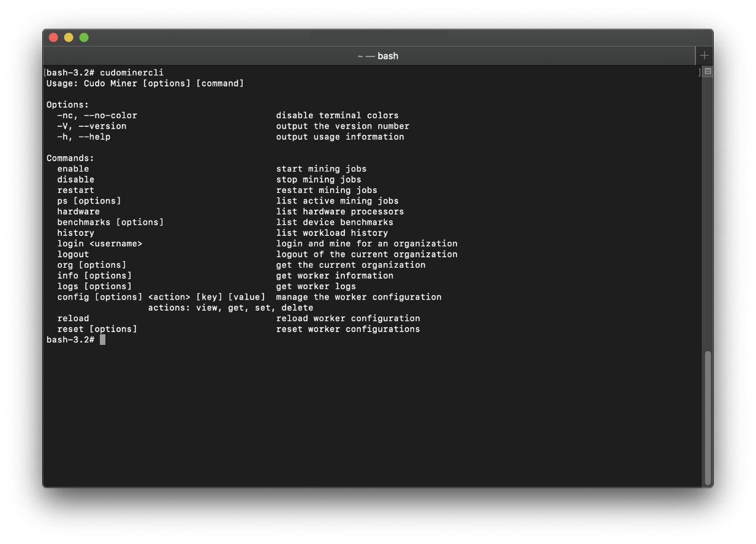Close the terminal window with red button
The width and height of the screenshot is (756, 544).
53,37
